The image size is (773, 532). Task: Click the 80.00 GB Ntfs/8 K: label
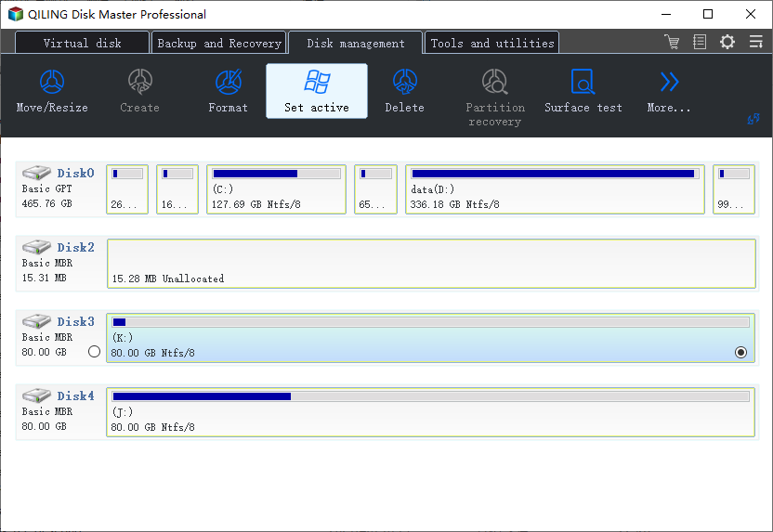click(x=152, y=353)
